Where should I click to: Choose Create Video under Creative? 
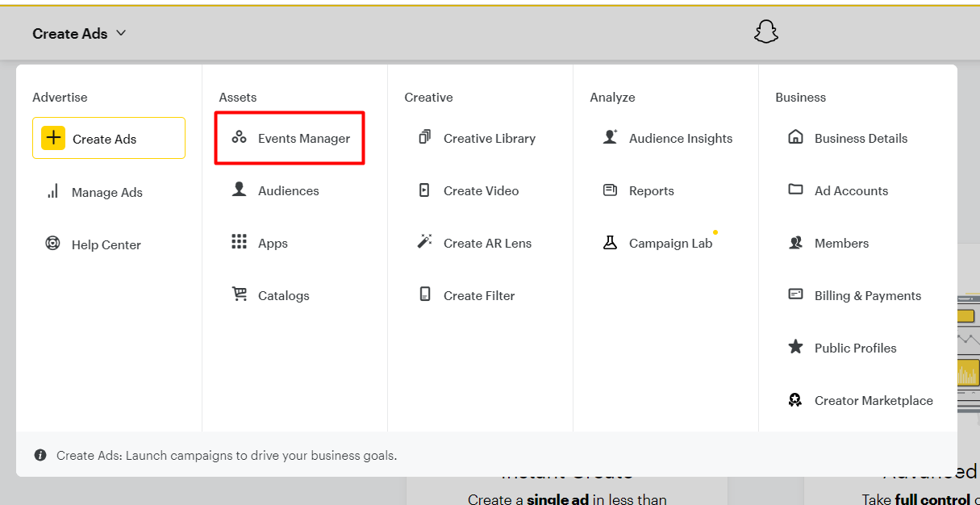[480, 190]
